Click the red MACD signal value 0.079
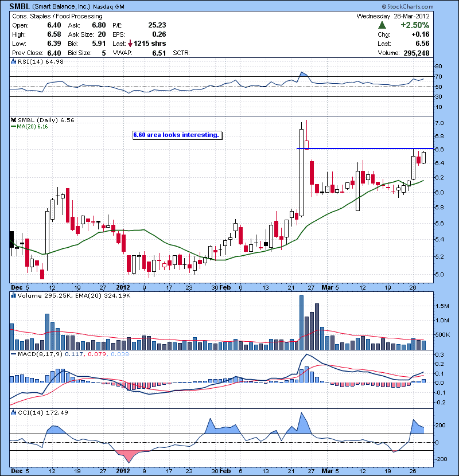This screenshot has width=459, height=476. click(97, 354)
